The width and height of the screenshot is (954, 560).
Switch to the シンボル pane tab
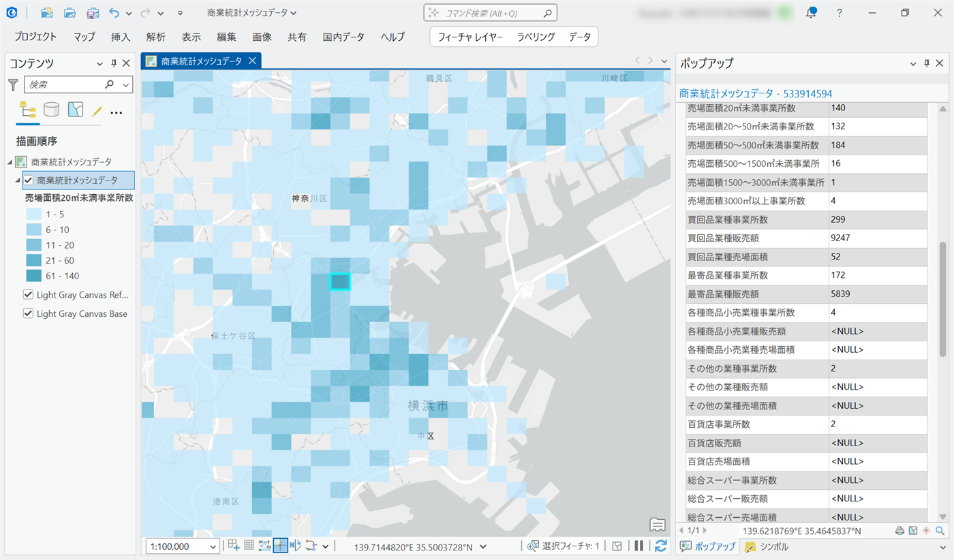click(x=767, y=546)
